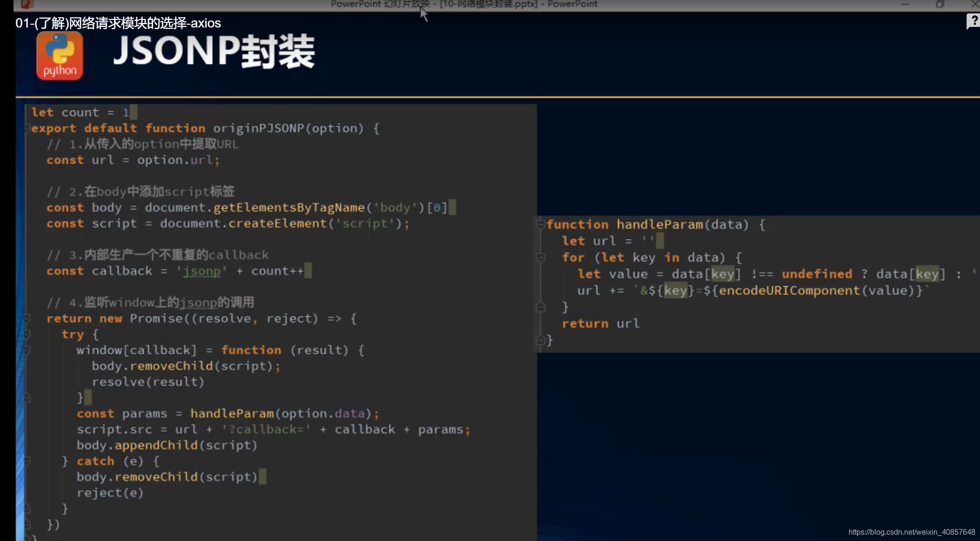Image resolution: width=980 pixels, height=541 pixels.
Task: Collapse the window[callback] function fold marker
Action: [27, 350]
